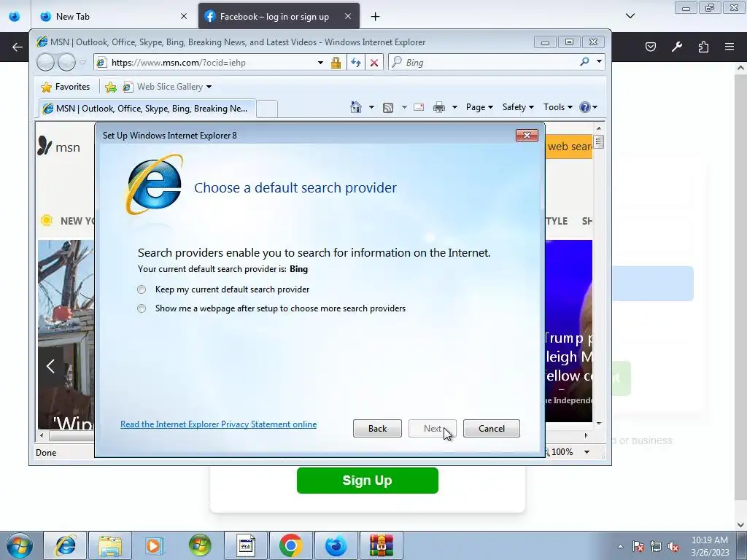Click Add to Favorites Bar icon
The width and height of the screenshot is (747, 560).
(111, 87)
